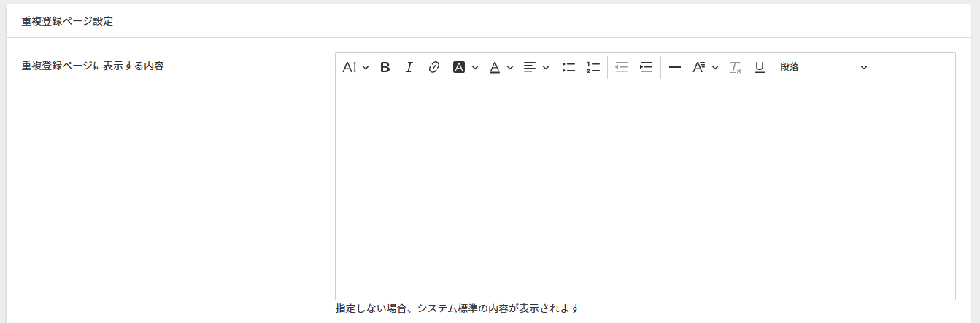
Task: Click the 重複登録ページに表示する内容 field label
Action: (x=93, y=66)
